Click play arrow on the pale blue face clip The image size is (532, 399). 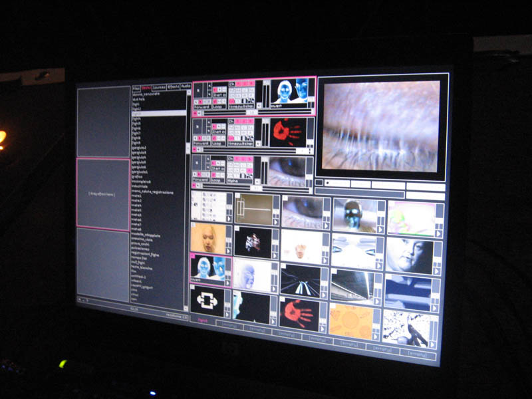click(274, 289)
